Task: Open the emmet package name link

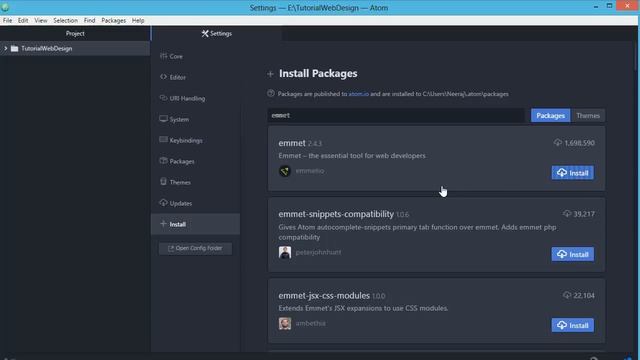Action: (x=292, y=143)
